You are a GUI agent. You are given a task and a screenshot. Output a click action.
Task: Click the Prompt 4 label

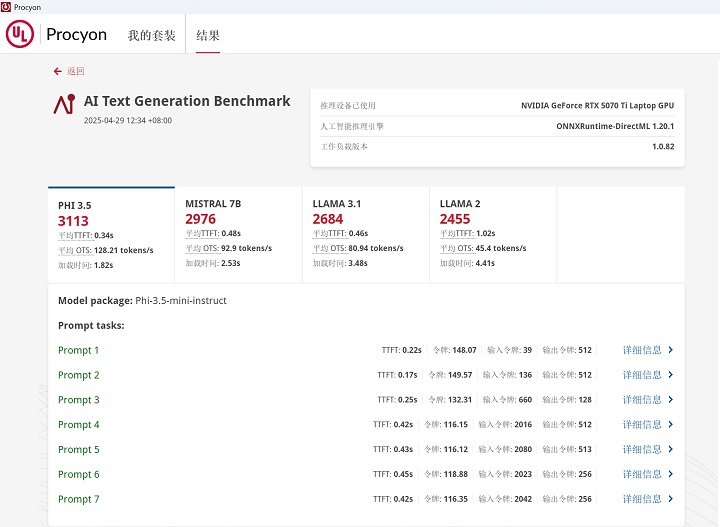point(79,425)
